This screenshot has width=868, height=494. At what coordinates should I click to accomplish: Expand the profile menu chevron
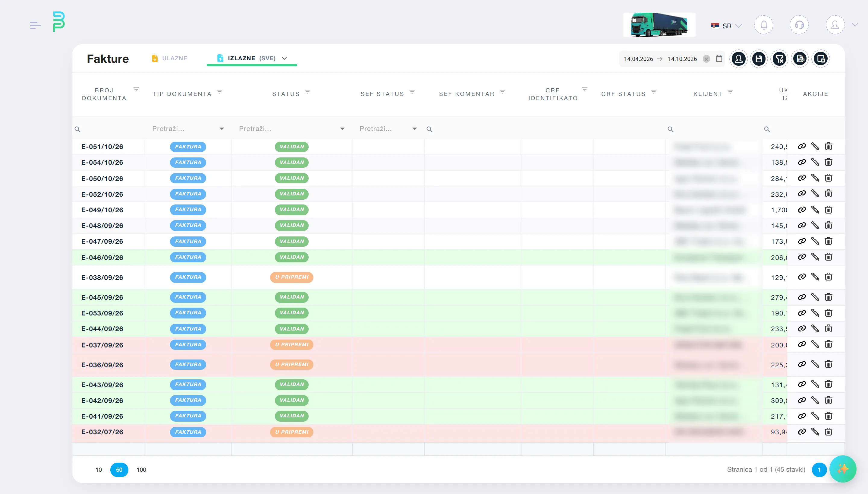click(855, 25)
